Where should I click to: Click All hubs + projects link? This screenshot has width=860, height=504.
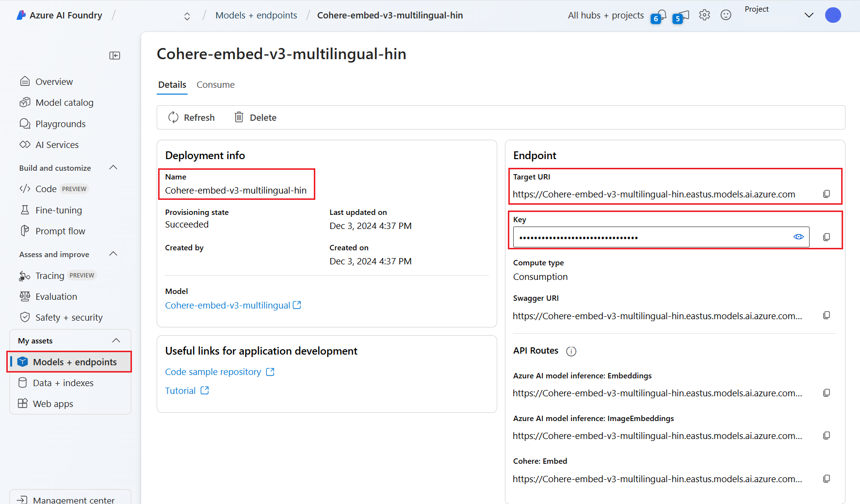[x=606, y=16]
